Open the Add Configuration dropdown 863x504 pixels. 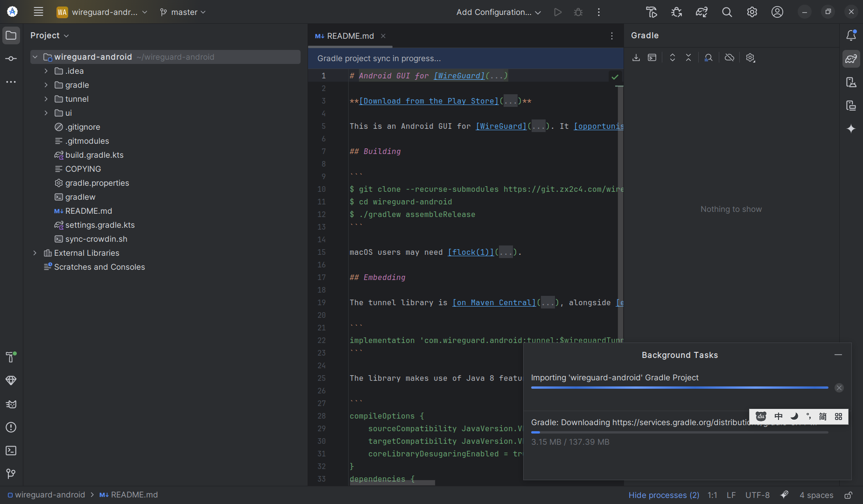(498, 12)
